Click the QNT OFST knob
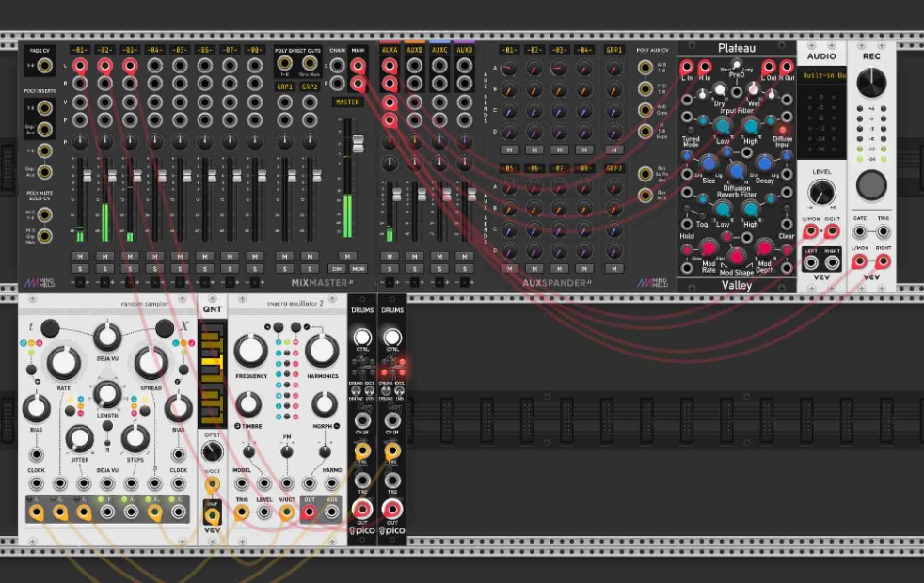The image size is (924, 583). point(212,451)
